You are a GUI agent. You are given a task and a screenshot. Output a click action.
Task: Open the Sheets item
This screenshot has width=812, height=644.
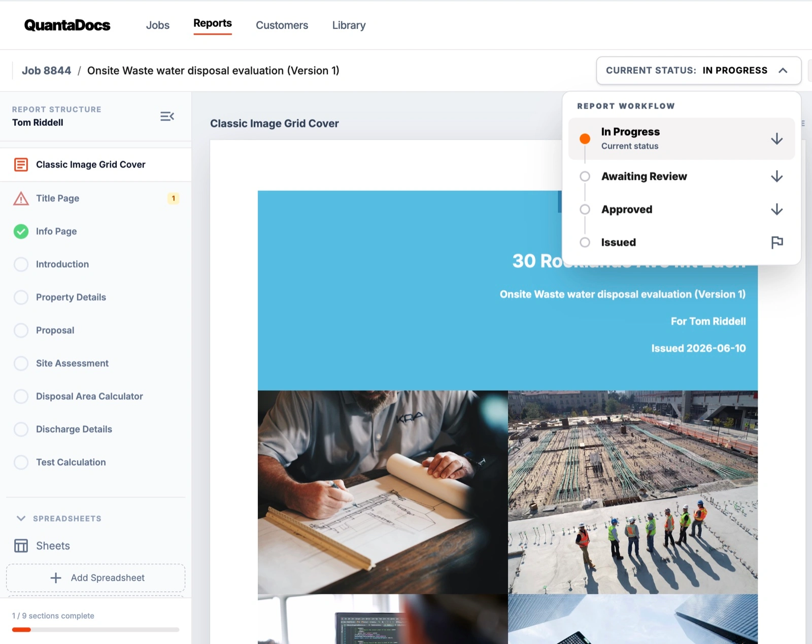click(95, 546)
